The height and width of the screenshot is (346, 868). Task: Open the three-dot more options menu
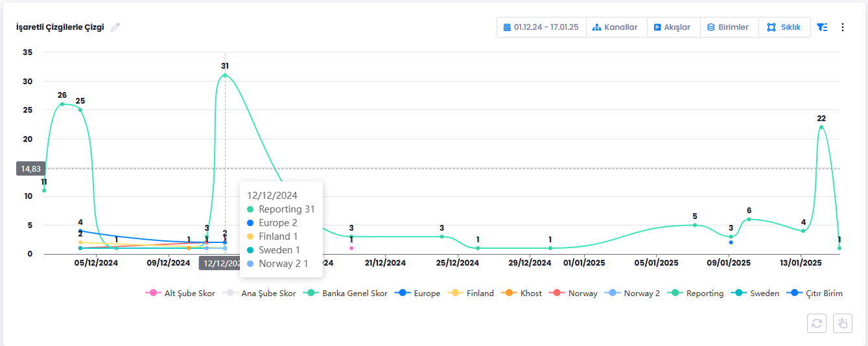(843, 27)
